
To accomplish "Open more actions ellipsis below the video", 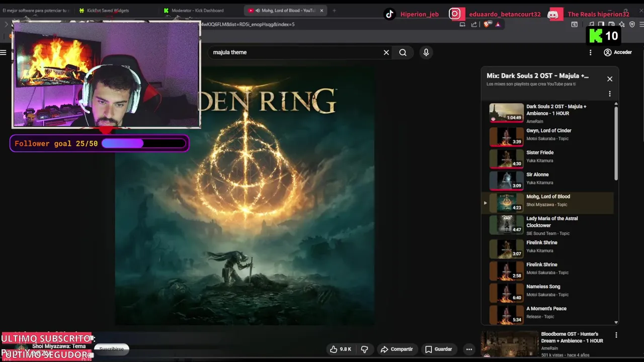I will point(469,349).
